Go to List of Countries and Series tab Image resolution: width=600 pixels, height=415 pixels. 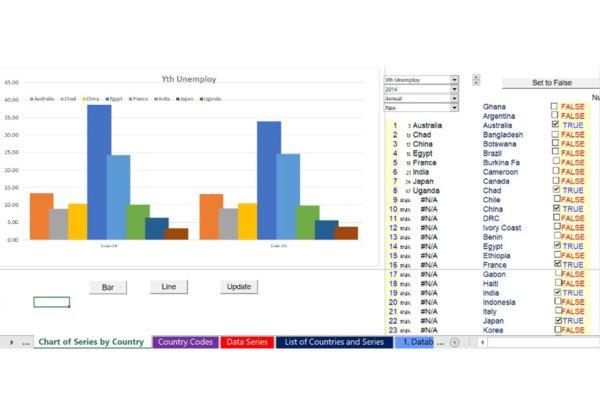(333, 342)
